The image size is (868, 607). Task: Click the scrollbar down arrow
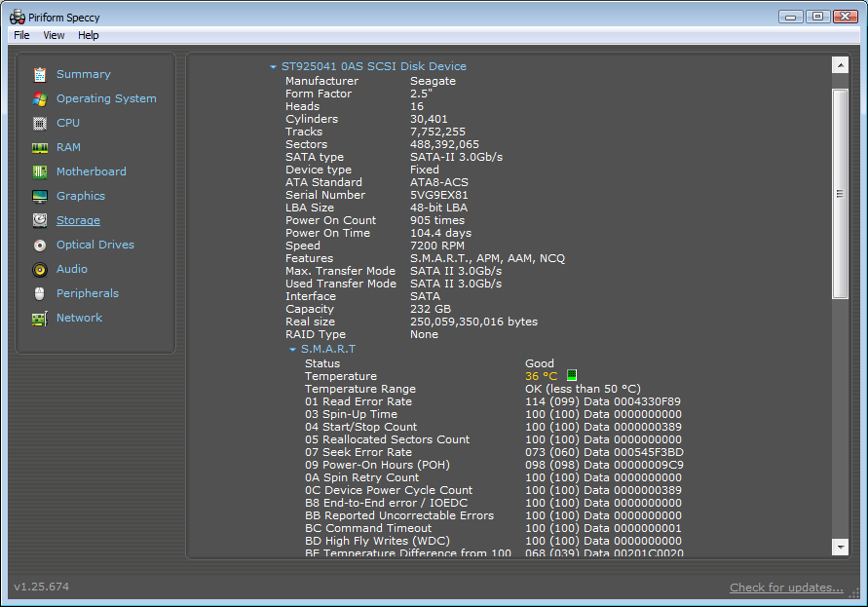pyautogui.click(x=841, y=547)
